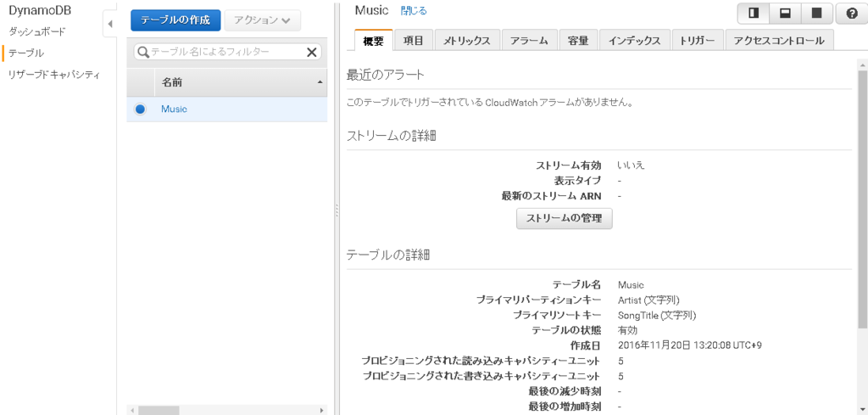Viewport: 868px width, 415px height.
Task: Open the 項目 tab
Action: [x=414, y=41]
